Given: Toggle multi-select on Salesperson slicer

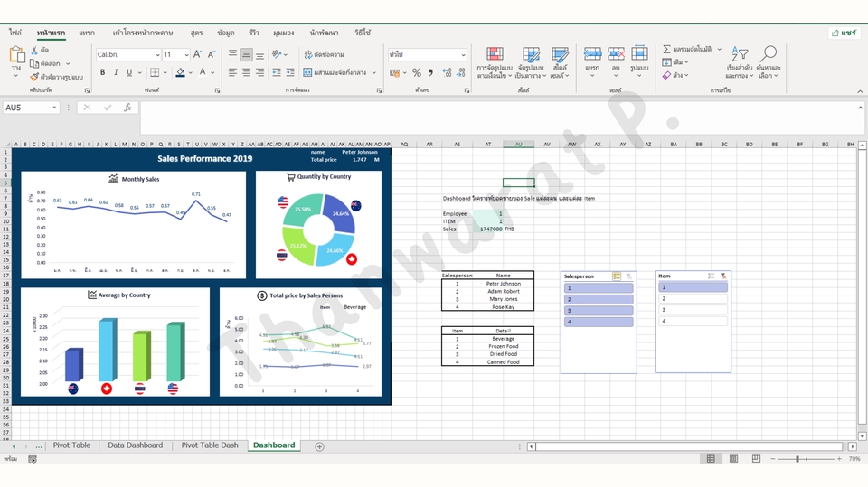Looking at the screenshot, I should click(x=616, y=276).
